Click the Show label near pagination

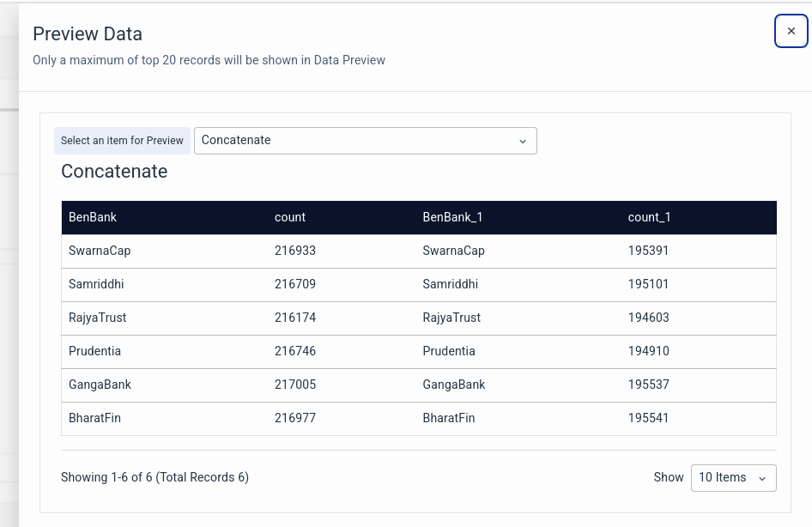tap(669, 477)
